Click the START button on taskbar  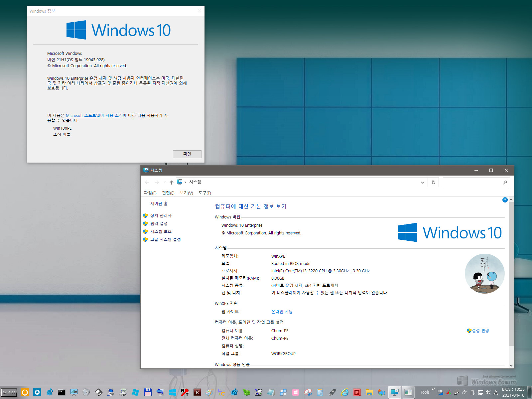tap(9, 392)
